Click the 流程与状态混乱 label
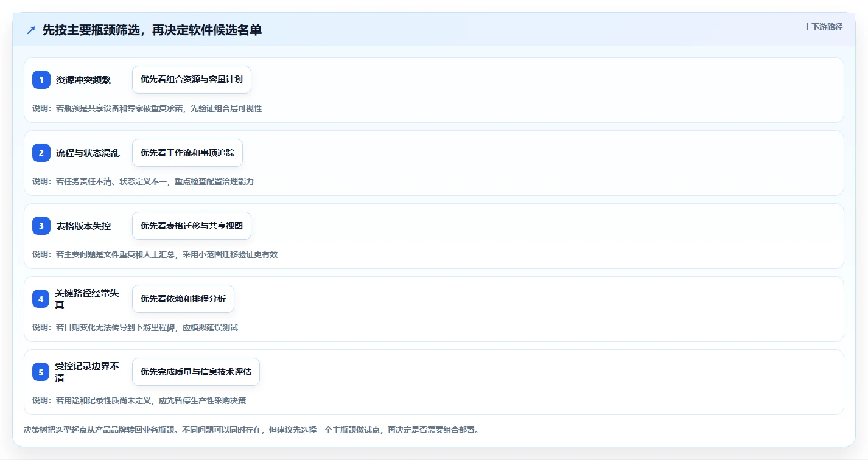868x460 pixels. click(88, 153)
